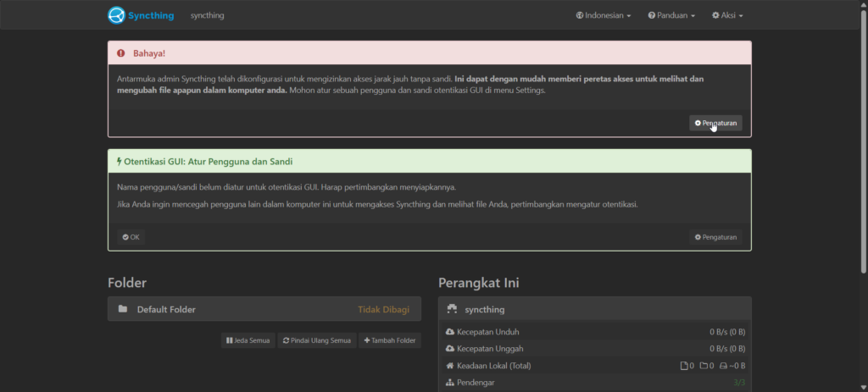Open the Panduan help dropdown
The image size is (868, 392).
[671, 15]
